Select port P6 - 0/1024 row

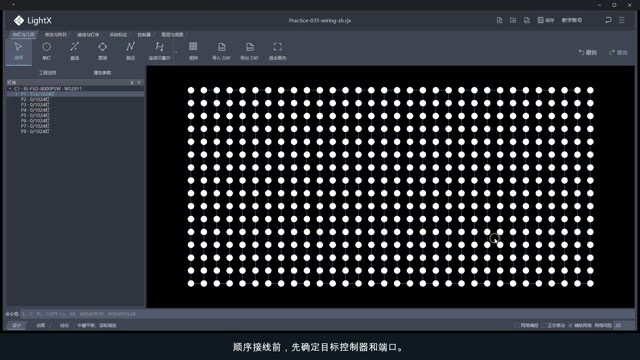76,120
